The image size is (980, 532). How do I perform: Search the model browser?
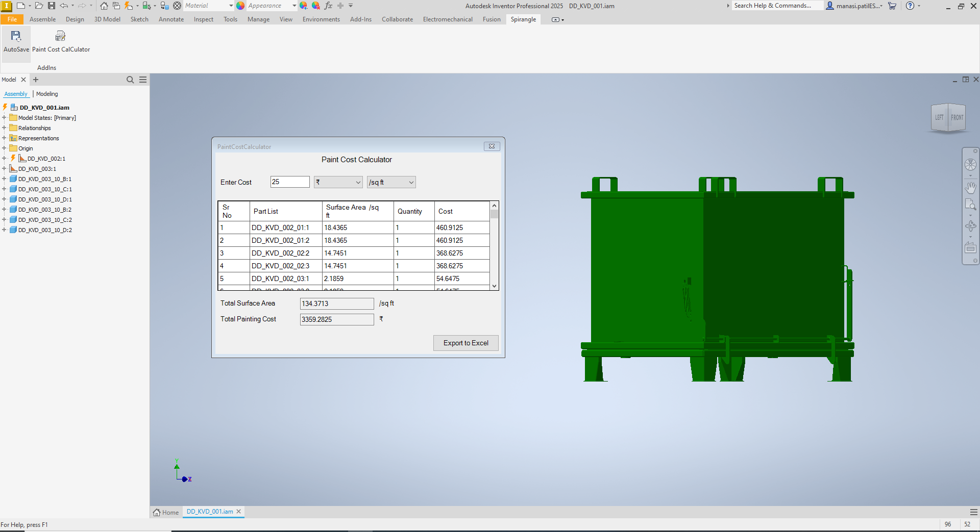click(x=130, y=80)
